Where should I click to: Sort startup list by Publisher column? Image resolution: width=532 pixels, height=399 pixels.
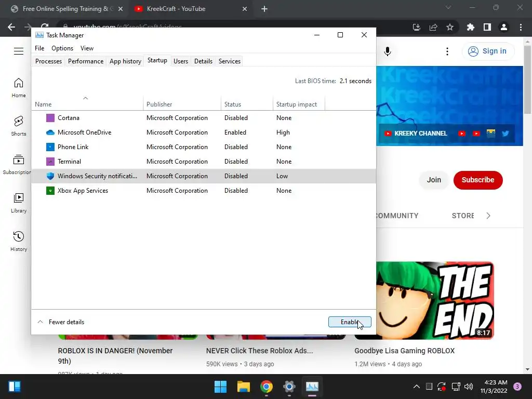point(182,104)
